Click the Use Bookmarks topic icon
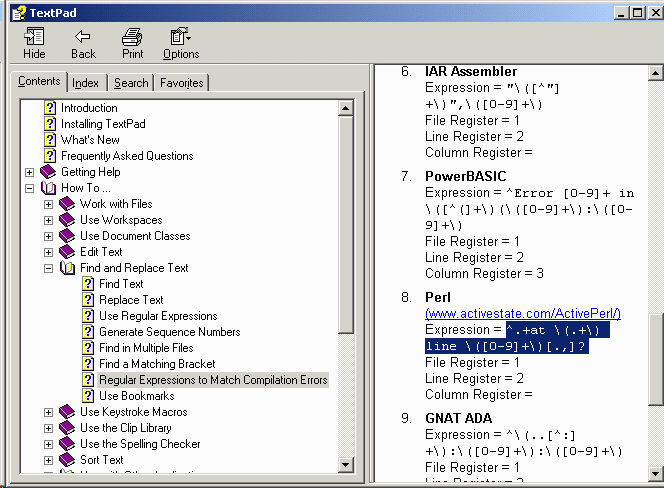 point(88,396)
